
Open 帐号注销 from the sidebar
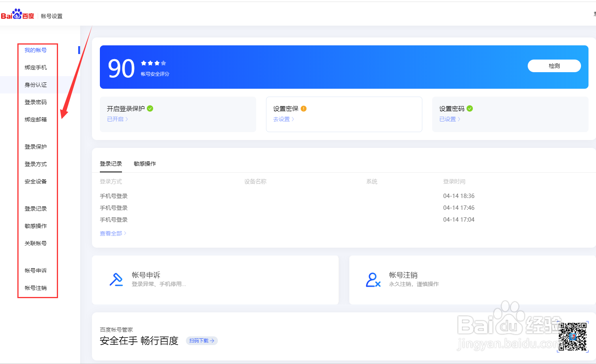point(36,287)
